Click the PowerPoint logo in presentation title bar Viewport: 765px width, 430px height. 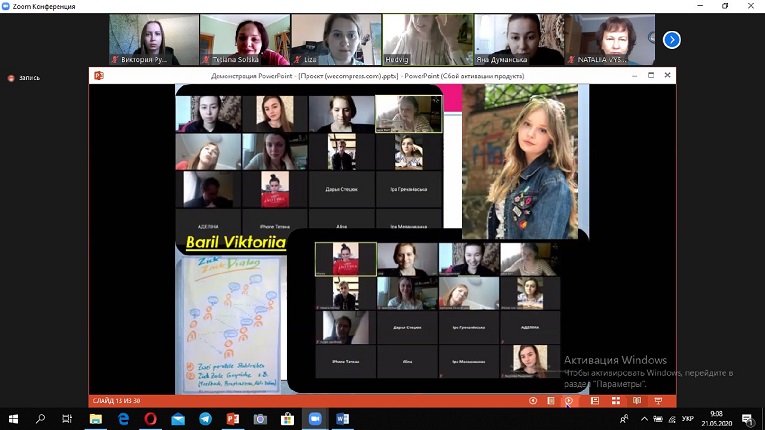99,76
